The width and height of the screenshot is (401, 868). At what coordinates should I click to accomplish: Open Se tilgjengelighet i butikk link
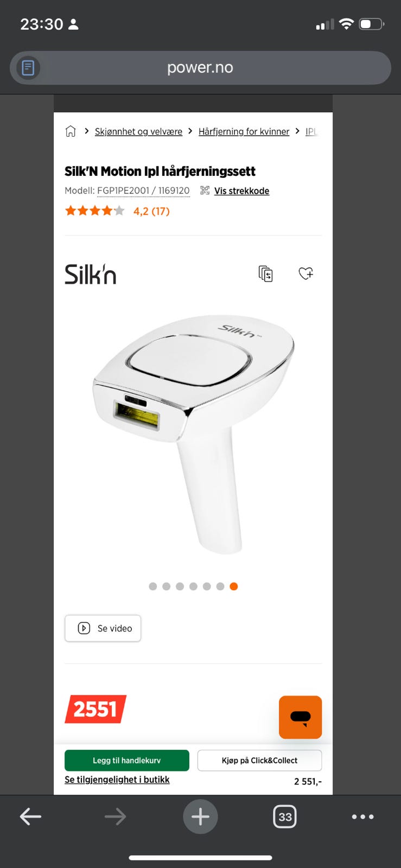(x=117, y=780)
